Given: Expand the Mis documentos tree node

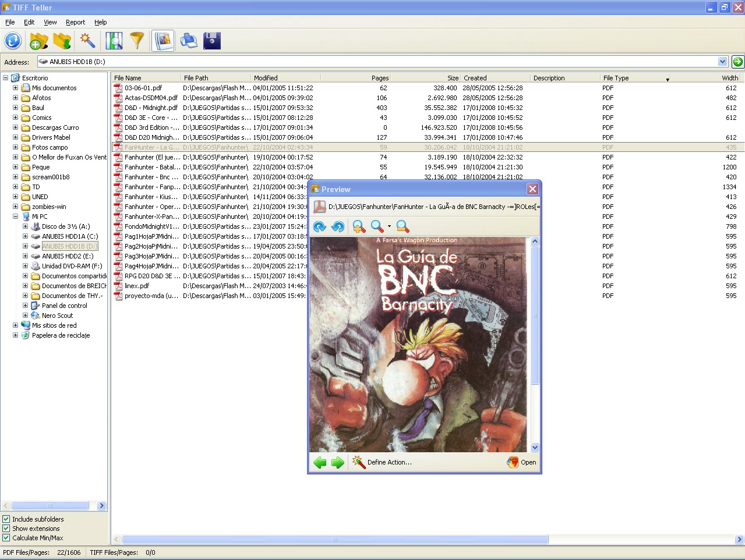Looking at the screenshot, I should tap(16, 88).
